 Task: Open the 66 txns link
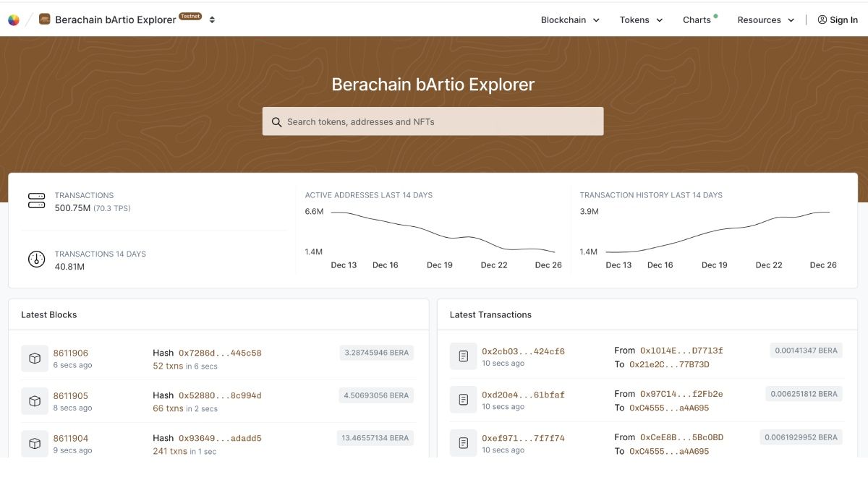168,409
